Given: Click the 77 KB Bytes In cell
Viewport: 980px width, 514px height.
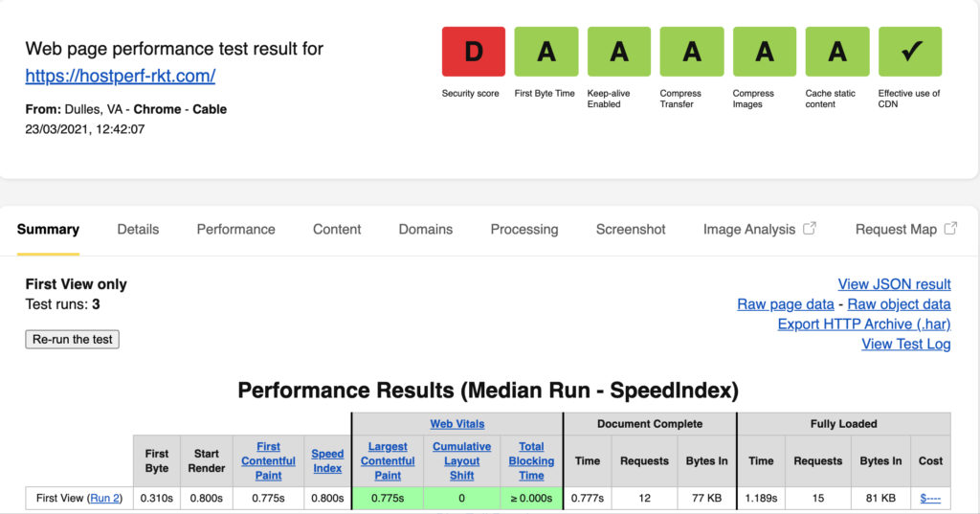Looking at the screenshot, I should click(706, 498).
